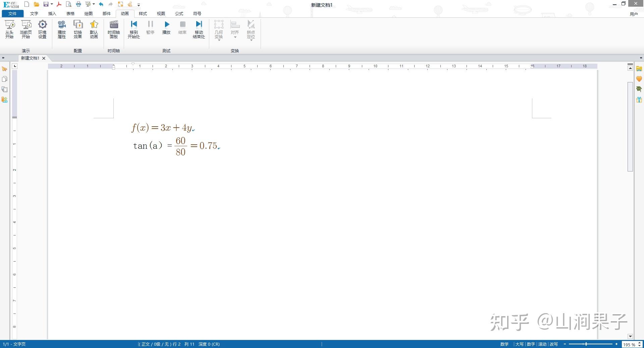Start presentation with 从头开始 icon
644x348 pixels.
9,29
